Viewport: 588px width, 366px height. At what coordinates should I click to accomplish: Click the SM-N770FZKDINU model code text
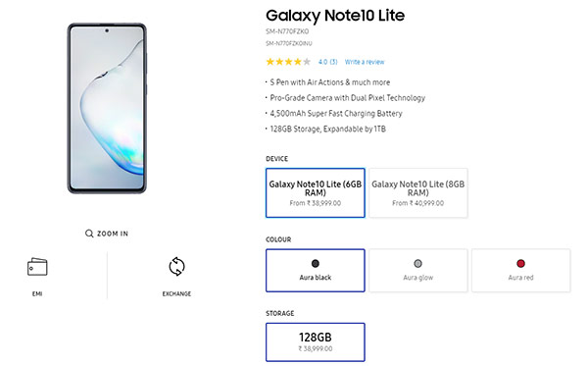[289, 43]
